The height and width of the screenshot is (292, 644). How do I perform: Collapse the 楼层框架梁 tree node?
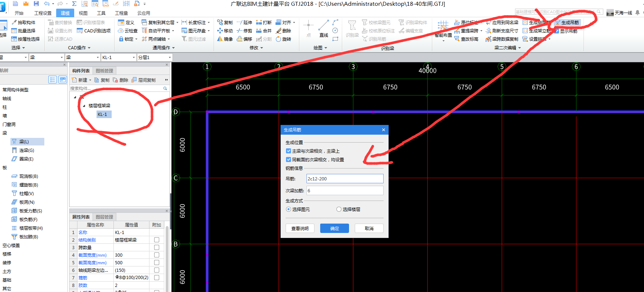84,105
